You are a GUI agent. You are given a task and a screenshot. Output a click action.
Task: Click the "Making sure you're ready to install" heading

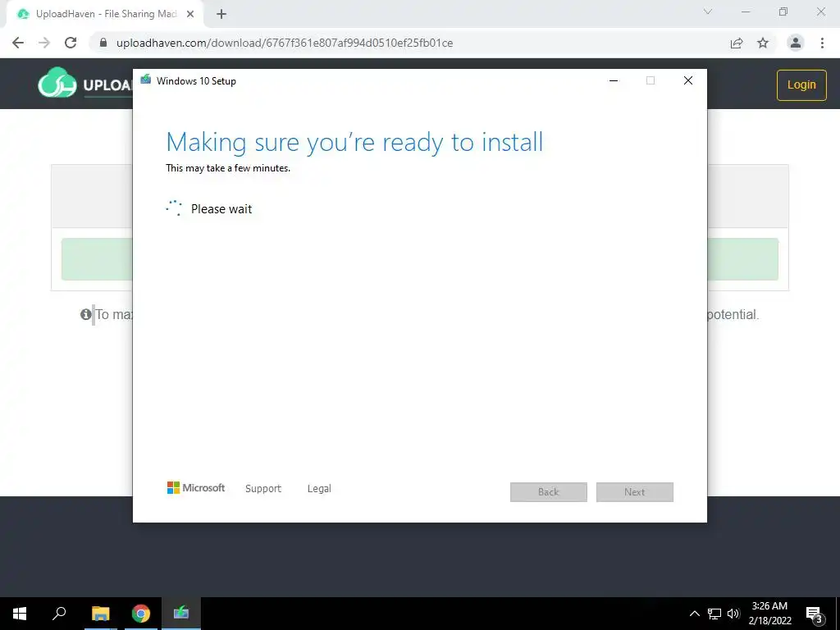click(x=354, y=143)
